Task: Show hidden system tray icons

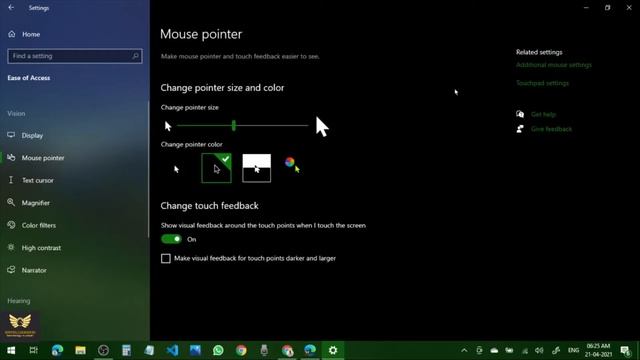Action: pyautogui.click(x=464, y=350)
